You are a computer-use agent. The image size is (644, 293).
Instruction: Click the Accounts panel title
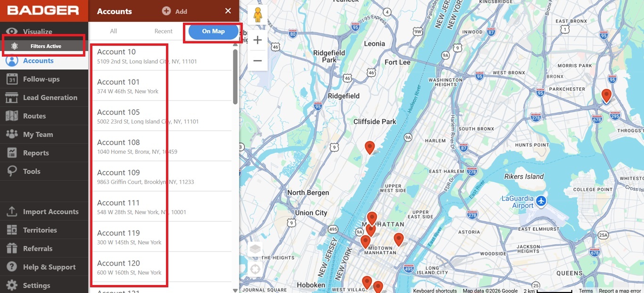click(x=115, y=11)
